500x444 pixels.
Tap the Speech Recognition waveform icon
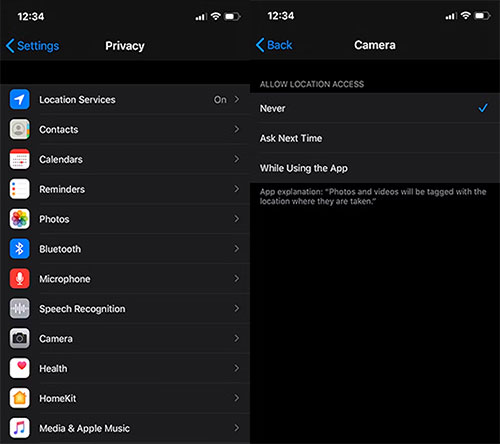coord(20,308)
